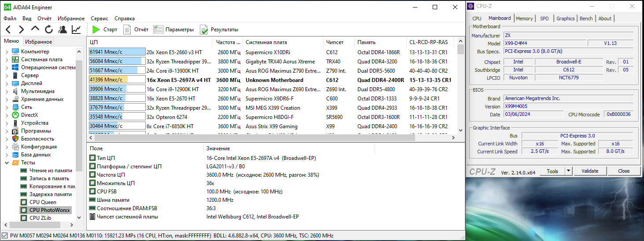The width and height of the screenshot is (644, 241).
Task: Expand the Компьютер tree node
Action: click(7, 52)
